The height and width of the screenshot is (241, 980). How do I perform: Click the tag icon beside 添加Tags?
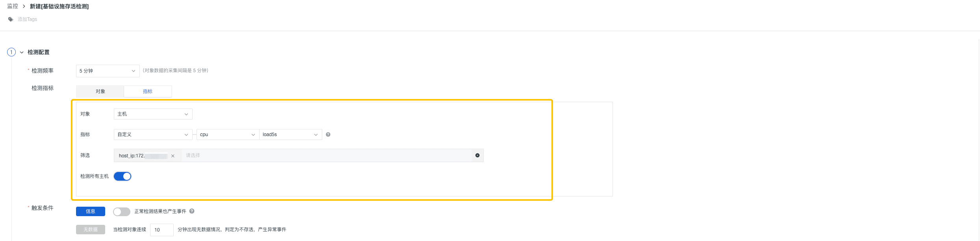[11, 19]
